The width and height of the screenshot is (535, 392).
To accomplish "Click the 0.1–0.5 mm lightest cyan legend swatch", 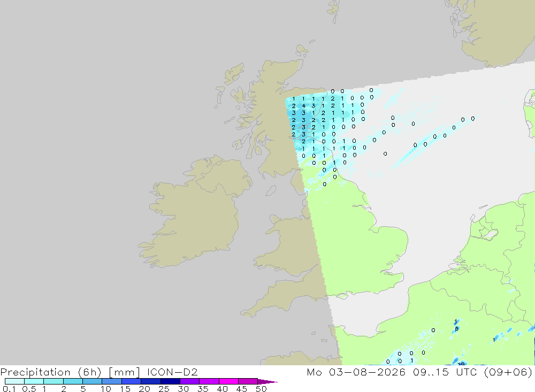I will pyautogui.click(x=14, y=381).
